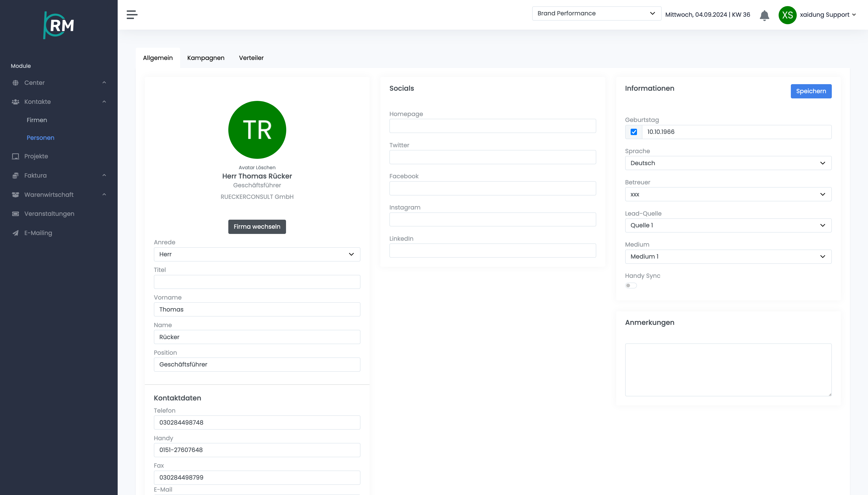Click the Faktura coins icon

pyautogui.click(x=15, y=175)
